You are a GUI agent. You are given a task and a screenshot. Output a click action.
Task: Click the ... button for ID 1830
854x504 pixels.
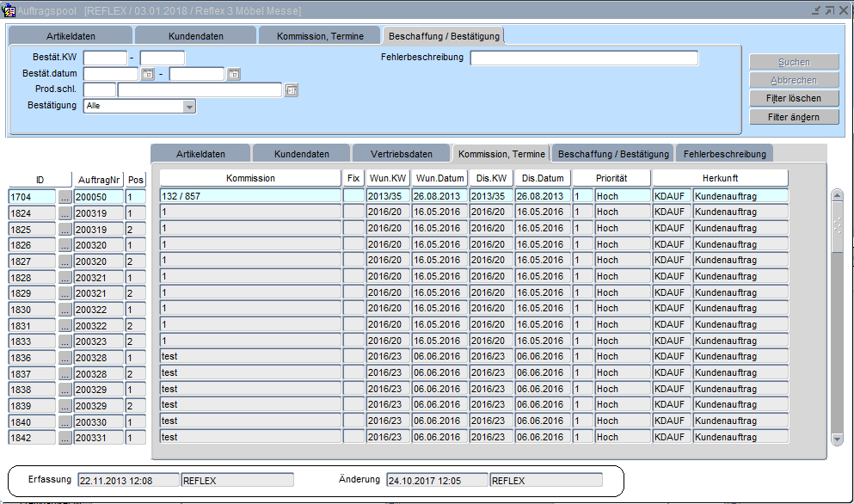pyautogui.click(x=65, y=310)
